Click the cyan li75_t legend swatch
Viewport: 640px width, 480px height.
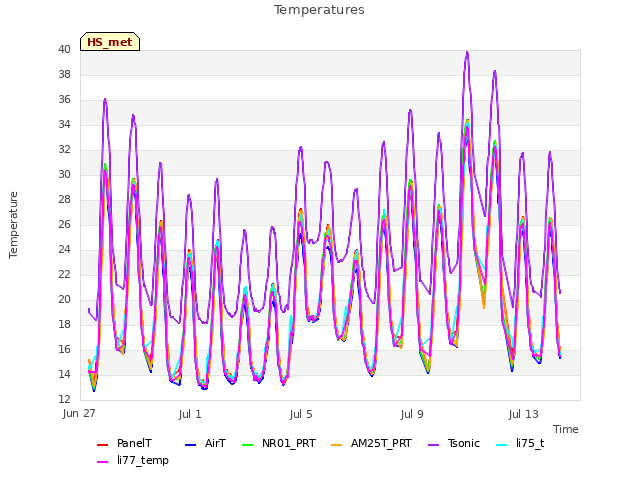pos(501,444)
